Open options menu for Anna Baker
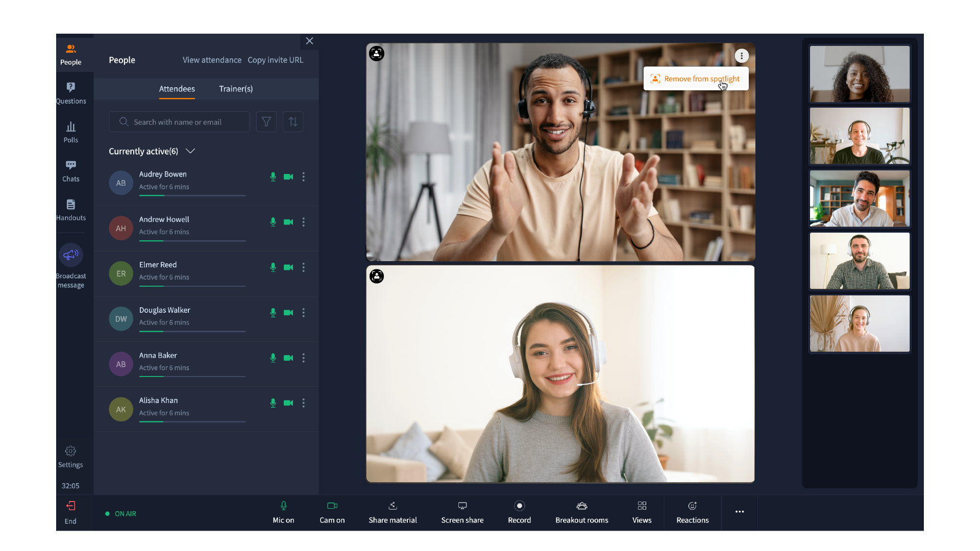 tap(304, 358)
